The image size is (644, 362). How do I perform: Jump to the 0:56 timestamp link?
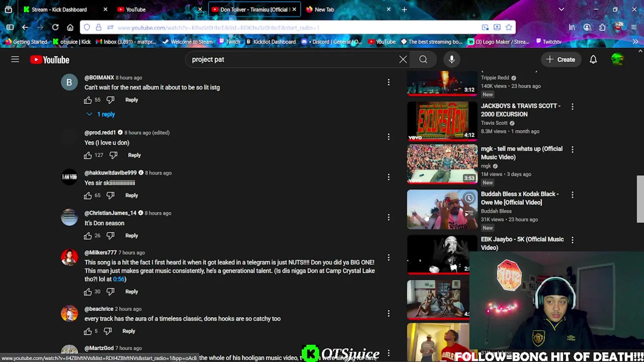119,279
